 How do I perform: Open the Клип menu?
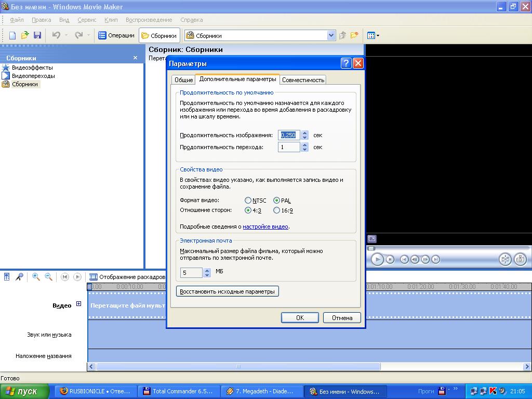pos(111,20)
